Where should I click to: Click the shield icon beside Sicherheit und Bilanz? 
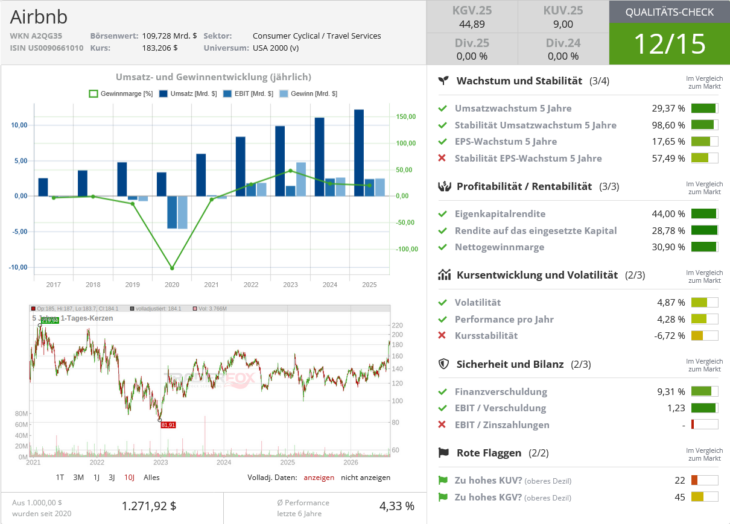tap(444, 364)
